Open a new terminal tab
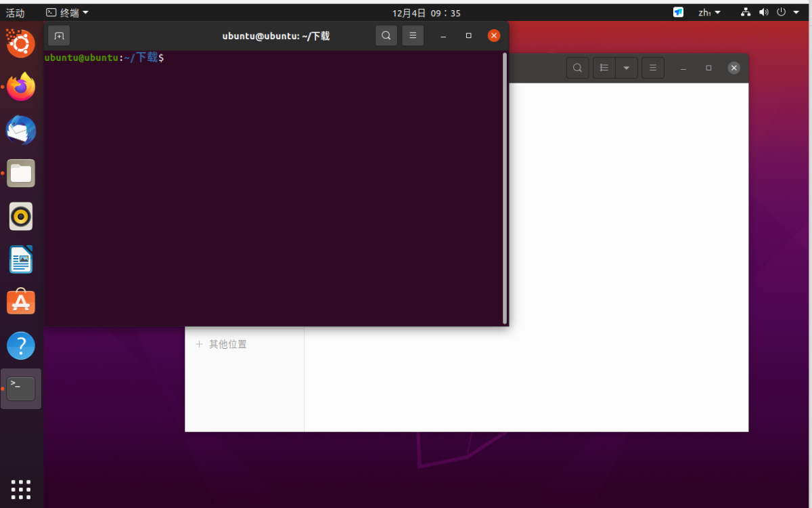 pyautogui.click(x=59, y=36)
